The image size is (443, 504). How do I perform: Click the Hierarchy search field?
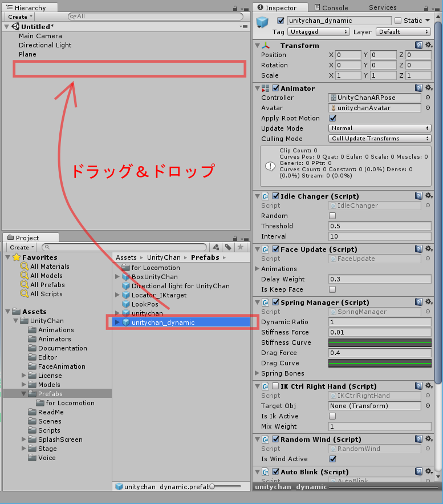pyautogui.click(x=156, y=17)
